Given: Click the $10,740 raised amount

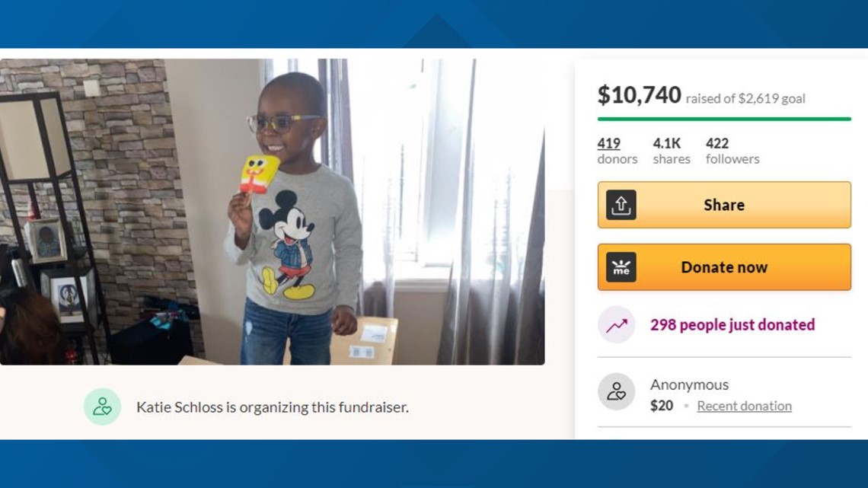Looking at the screenshot, I should [639, 95].
